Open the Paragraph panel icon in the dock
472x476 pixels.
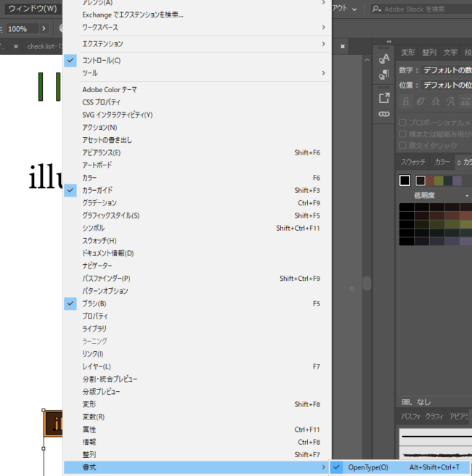[384, 75]
